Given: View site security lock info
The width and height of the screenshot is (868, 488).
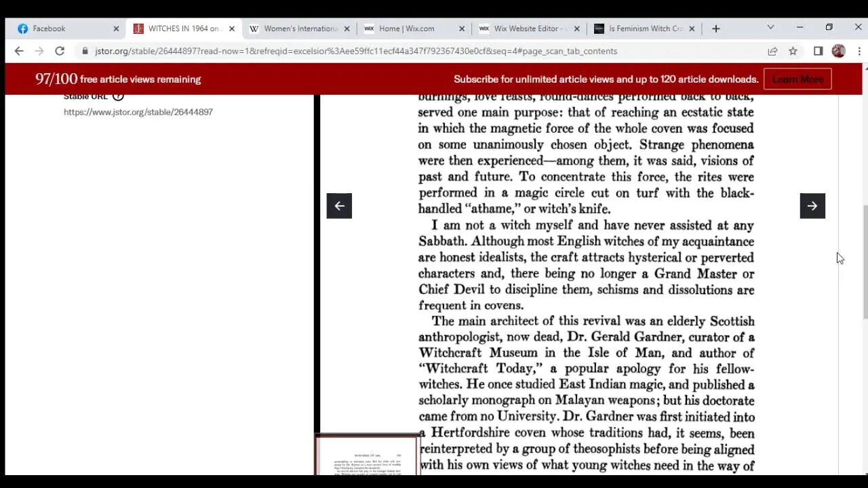Looking at the screenshot, I should [x=85, y=51].
